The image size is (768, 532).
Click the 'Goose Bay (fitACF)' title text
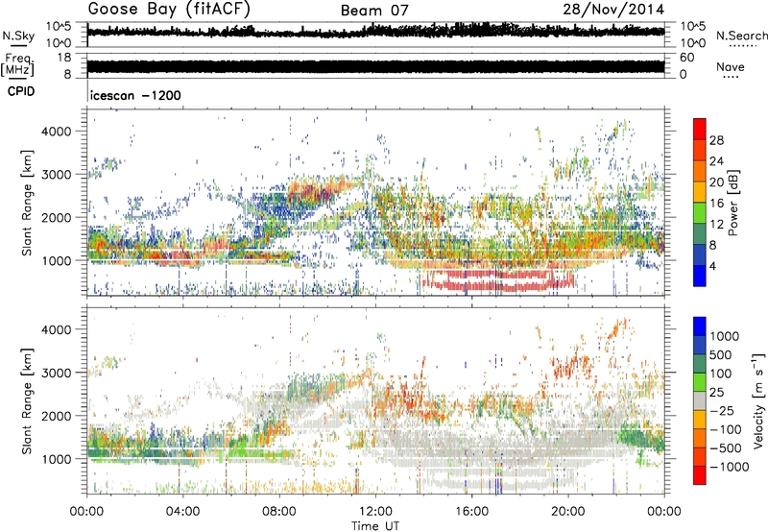(x=169, y=10)
